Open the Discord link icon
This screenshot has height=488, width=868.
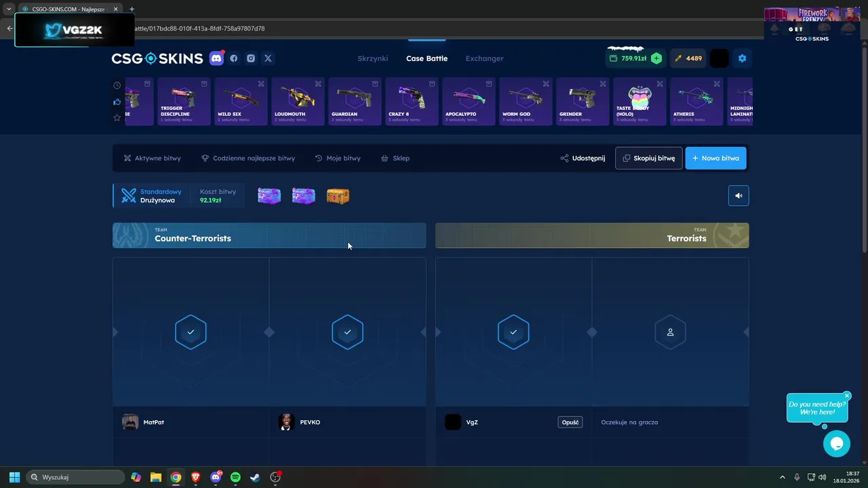[x=216, y=58]
